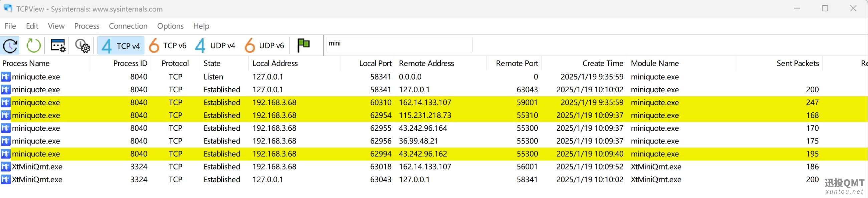Click process icon of row with local port 62955

[6, 128]
